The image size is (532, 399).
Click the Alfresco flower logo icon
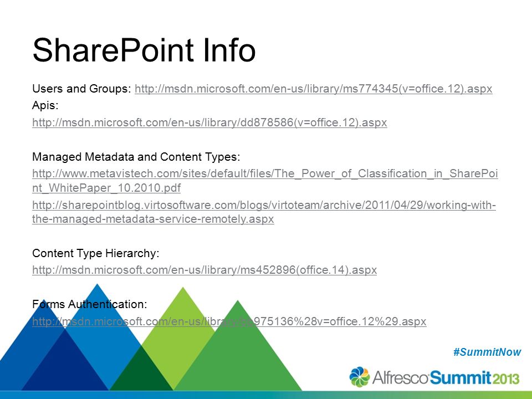(x=360, y=377)
